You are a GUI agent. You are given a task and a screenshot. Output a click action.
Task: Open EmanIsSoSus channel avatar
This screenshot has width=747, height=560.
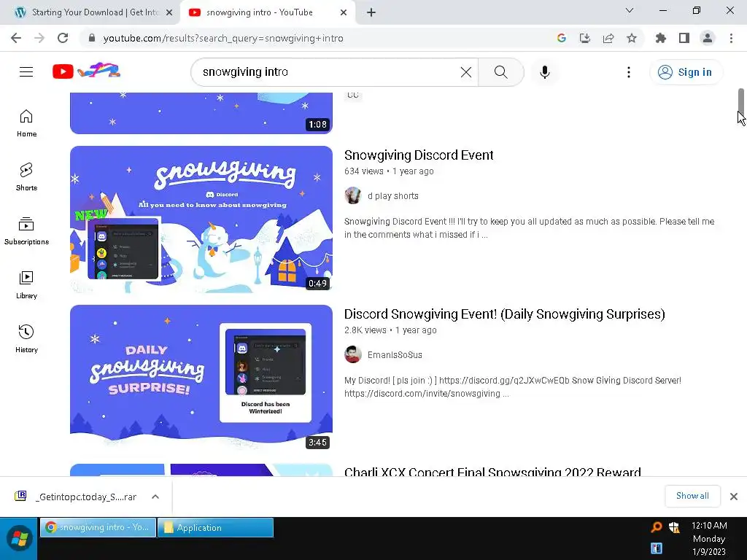(353, 355)
